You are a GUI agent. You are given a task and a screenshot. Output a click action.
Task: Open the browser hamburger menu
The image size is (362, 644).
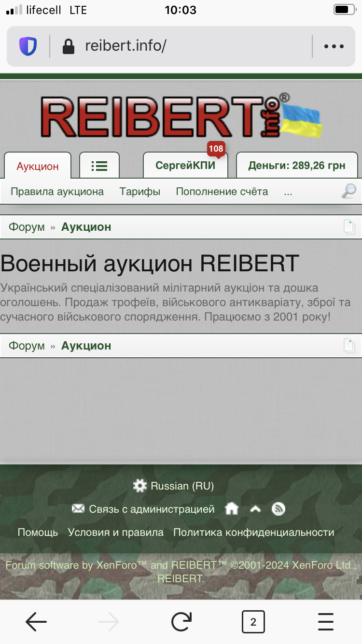(326, 622)
